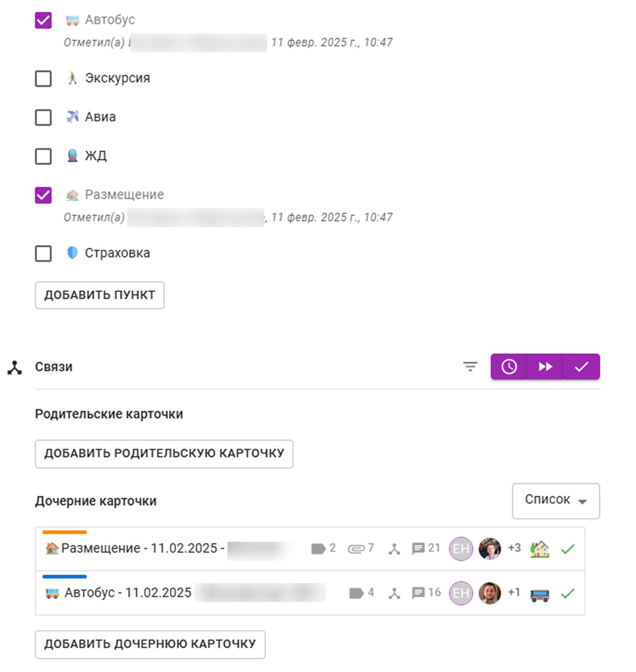Click the EH avatar on the Размещение card
The width and height of the screenshot is (636, 672).
pyautogui.click(x=461, y=548)
